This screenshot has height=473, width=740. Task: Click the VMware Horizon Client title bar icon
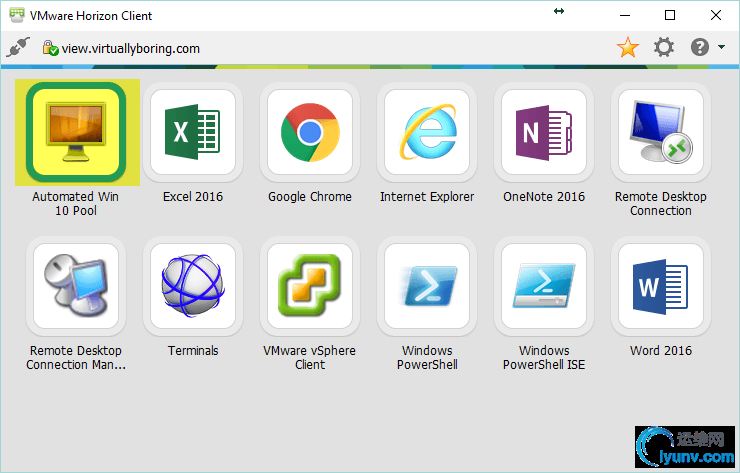click(x=17, y=15)
